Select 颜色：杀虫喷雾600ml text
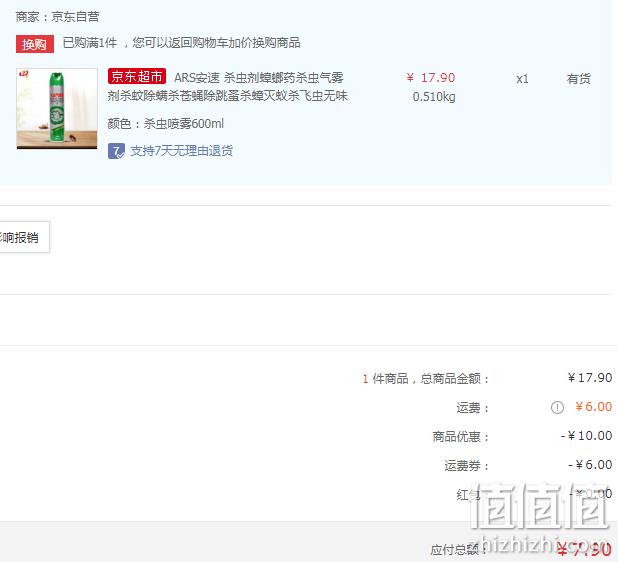618x562 pixels. [x=166, y=124]
